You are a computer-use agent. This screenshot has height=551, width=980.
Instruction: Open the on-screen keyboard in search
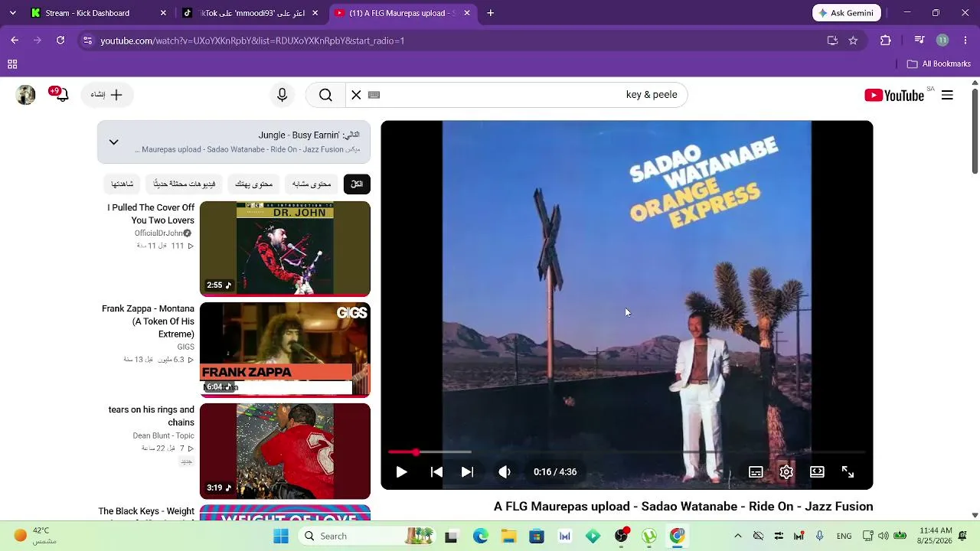click(x=374, y=95)
